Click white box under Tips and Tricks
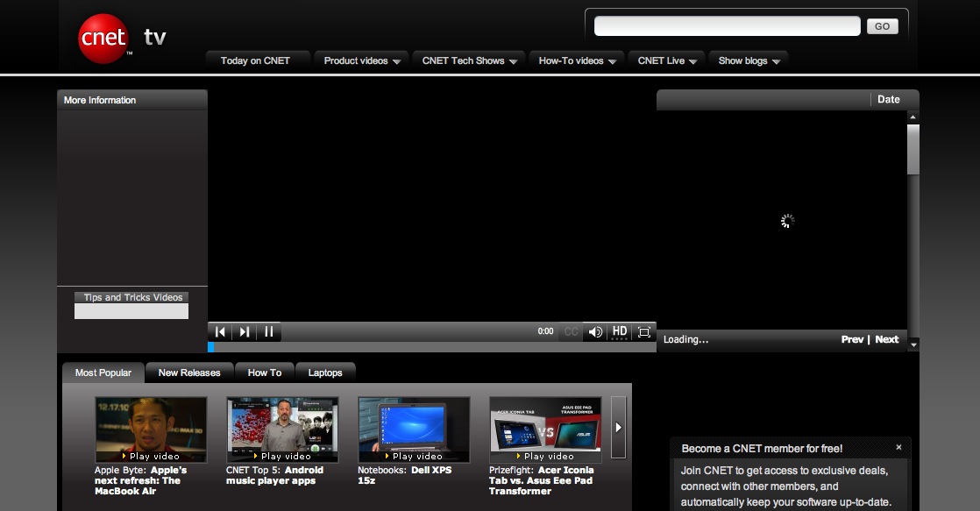 click(x=131, y=311)
